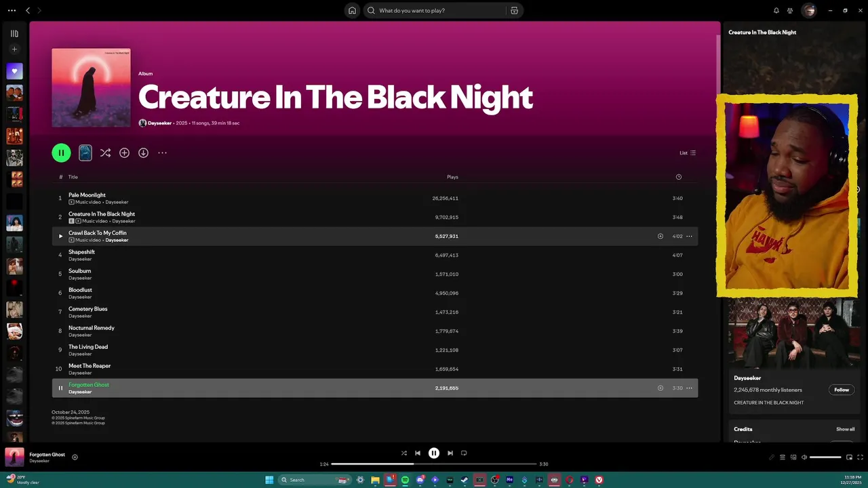The image size is (868, 488).
Task: Open Liked Songs heart playlist
Action: [x=14, y=71]
